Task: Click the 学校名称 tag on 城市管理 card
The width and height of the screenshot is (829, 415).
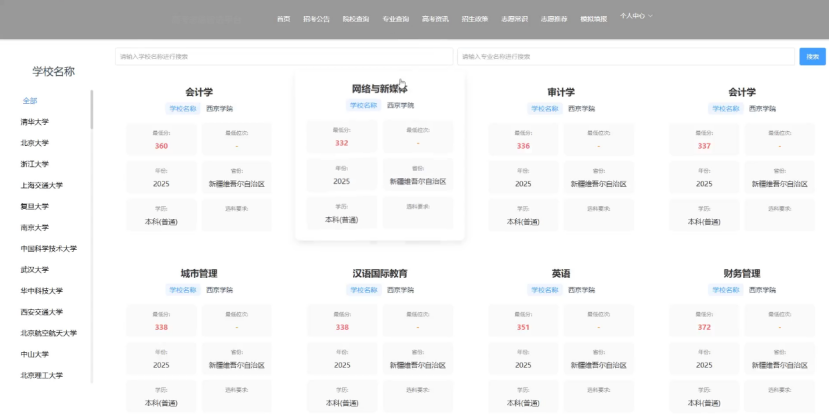Action: click(x=183, y=290)
